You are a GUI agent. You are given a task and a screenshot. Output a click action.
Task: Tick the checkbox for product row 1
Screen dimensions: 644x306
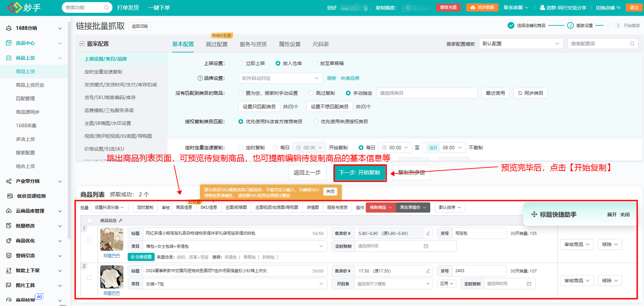point(89,240)
